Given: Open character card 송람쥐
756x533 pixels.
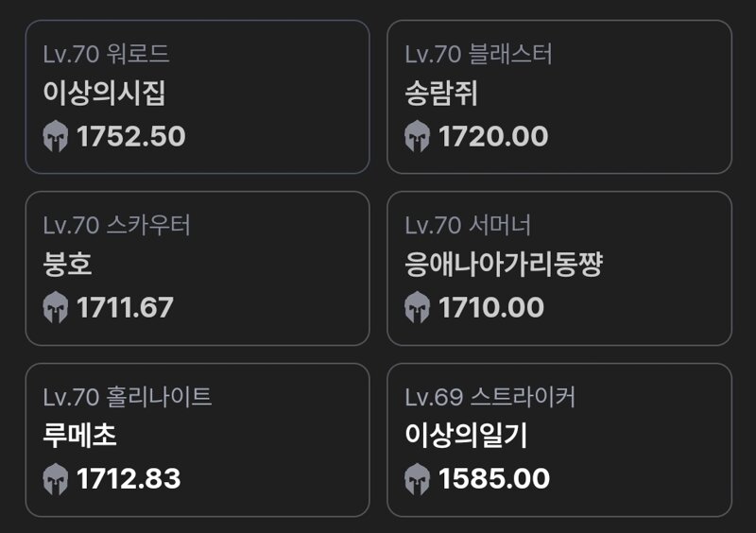Looking at the screenshot, I should tap(559, 97).
